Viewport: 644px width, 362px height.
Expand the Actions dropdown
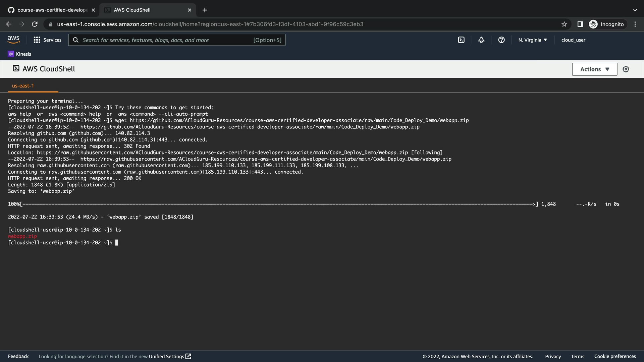pos(594,69)
